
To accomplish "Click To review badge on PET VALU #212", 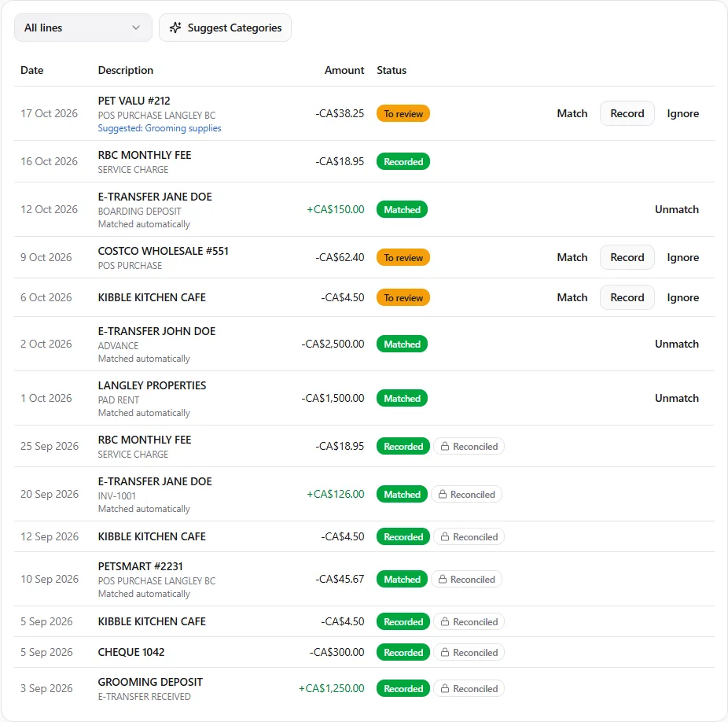I will (x=403, y=114).
